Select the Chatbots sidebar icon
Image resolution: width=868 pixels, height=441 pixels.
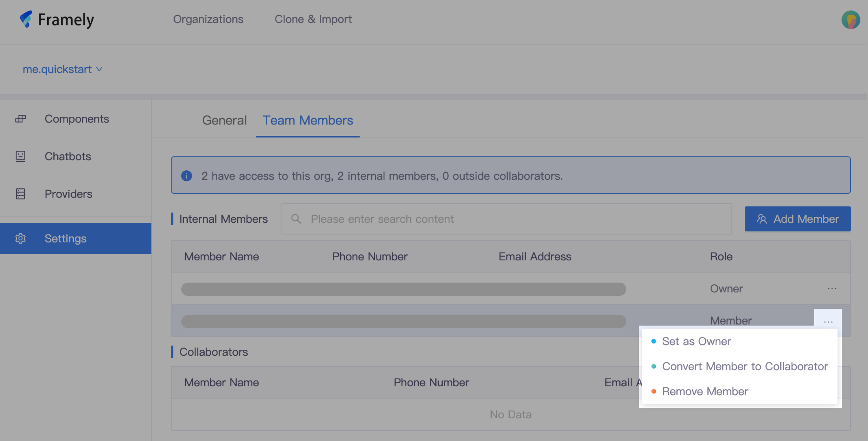pos(20,156)
